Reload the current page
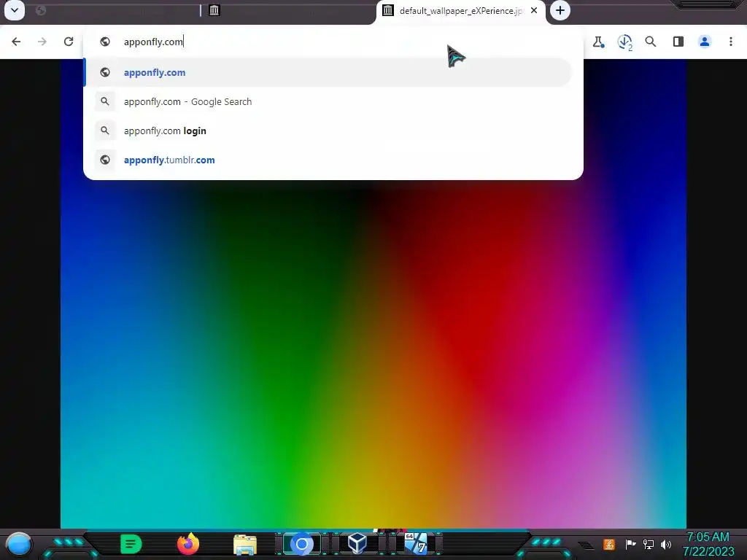The width and height of the screenshot is (747, 560). point(69,42)
